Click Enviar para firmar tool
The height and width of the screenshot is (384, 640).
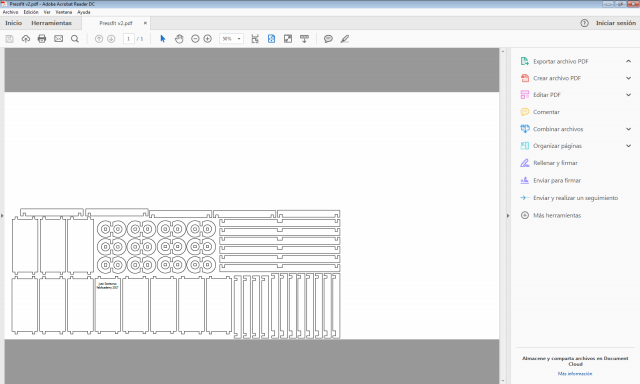pyautogui.click(x=557, y=180)
